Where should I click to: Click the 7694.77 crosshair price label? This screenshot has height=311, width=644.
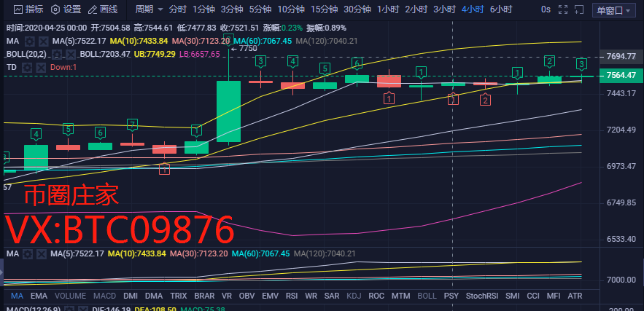tap(621, 57)
